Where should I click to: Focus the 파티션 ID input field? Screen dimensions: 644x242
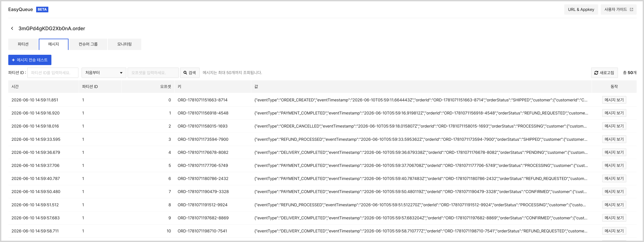53,73
